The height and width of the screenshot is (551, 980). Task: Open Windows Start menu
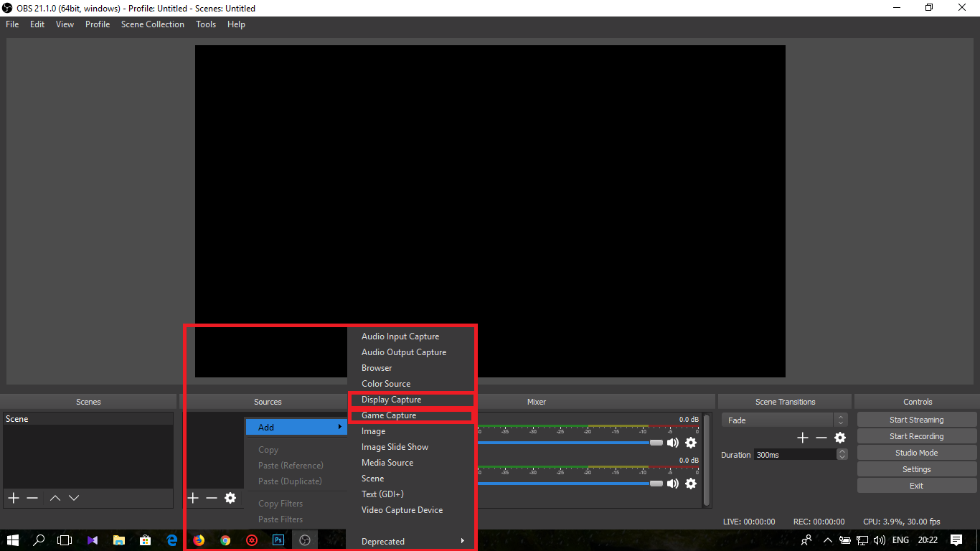(x=13, y=540)
